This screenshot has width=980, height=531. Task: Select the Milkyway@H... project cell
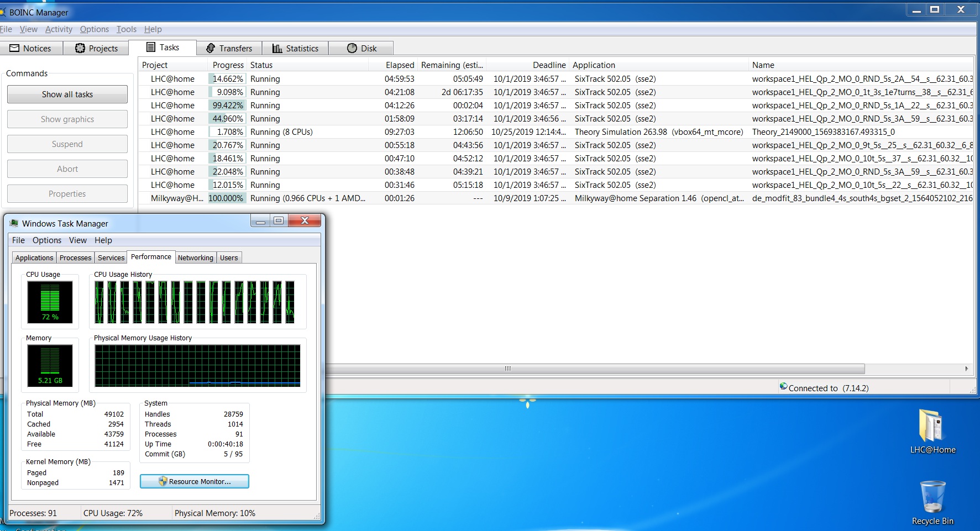pos(177,198)
